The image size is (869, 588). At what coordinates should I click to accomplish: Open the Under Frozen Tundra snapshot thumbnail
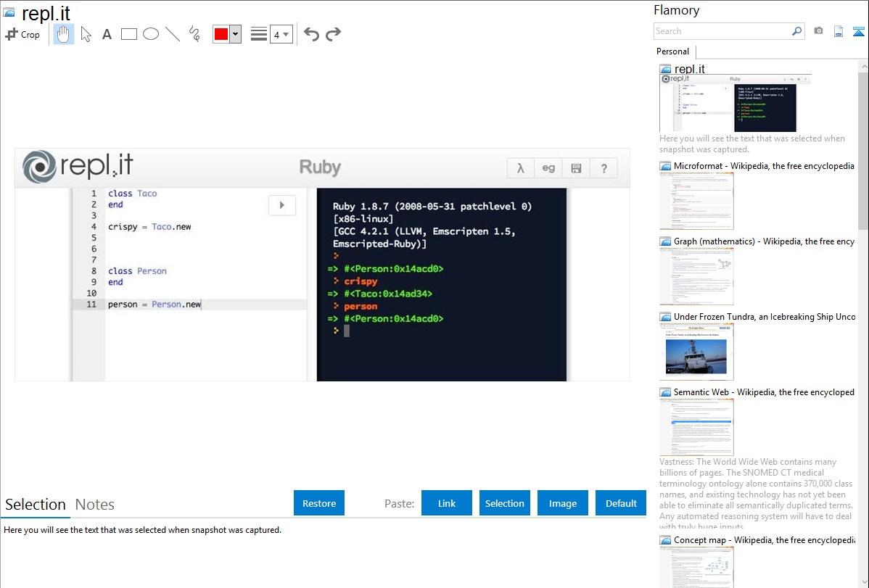pos(696,352)
